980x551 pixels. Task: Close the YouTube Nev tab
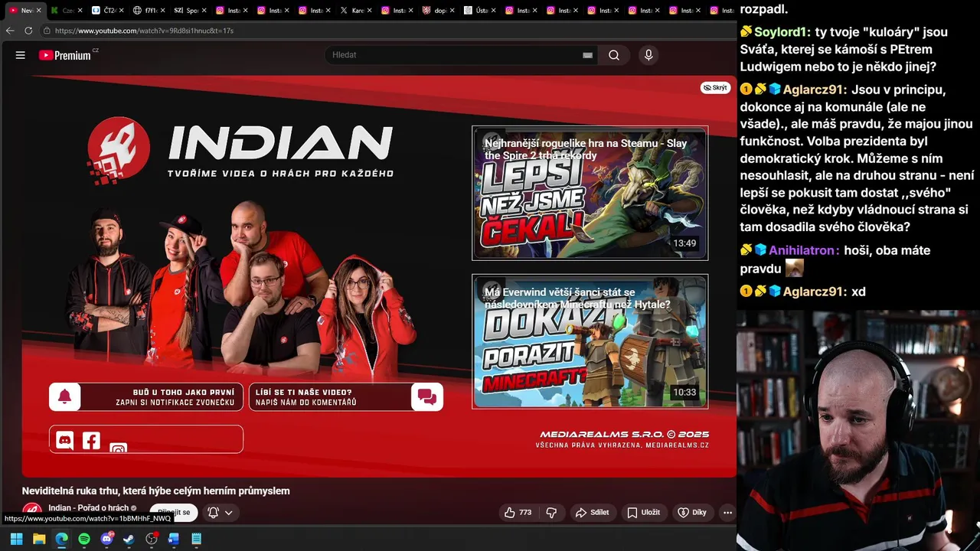pos(39,11)
